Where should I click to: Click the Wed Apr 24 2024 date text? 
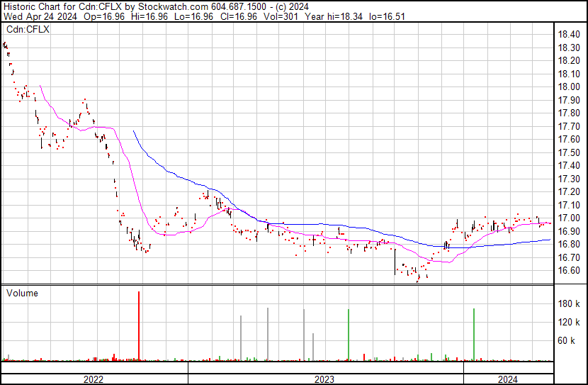coord(32,16)
